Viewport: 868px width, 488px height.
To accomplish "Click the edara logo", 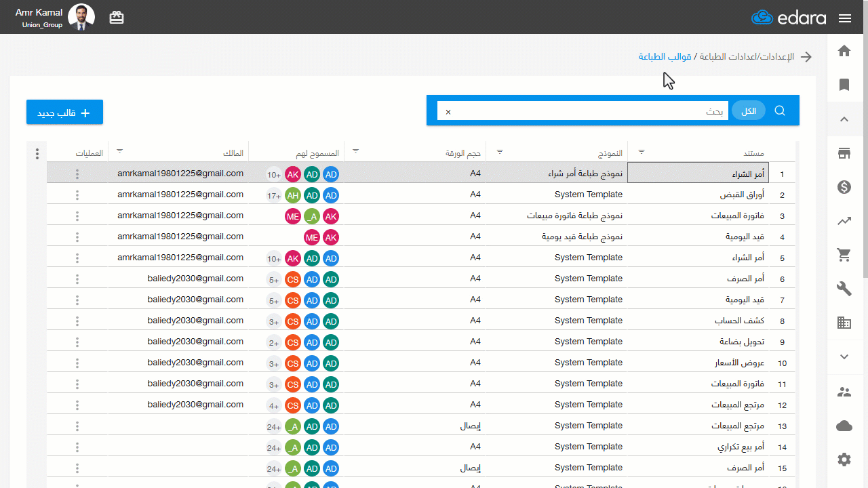I will [x=789, y=18].
